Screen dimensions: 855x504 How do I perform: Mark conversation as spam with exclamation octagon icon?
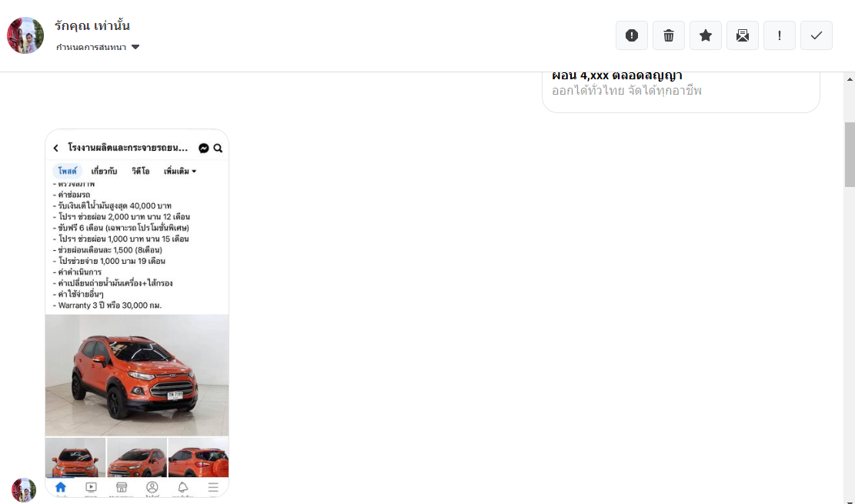tap(631, 35)
